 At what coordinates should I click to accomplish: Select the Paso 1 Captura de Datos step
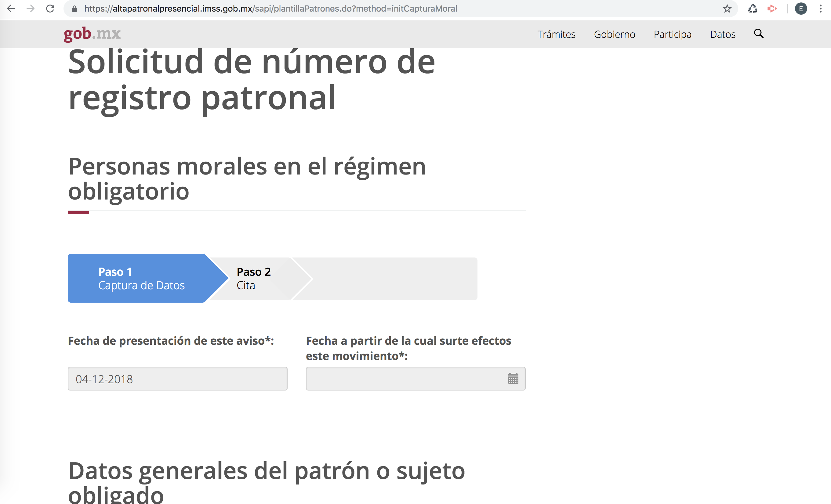[x=148, y=279]
